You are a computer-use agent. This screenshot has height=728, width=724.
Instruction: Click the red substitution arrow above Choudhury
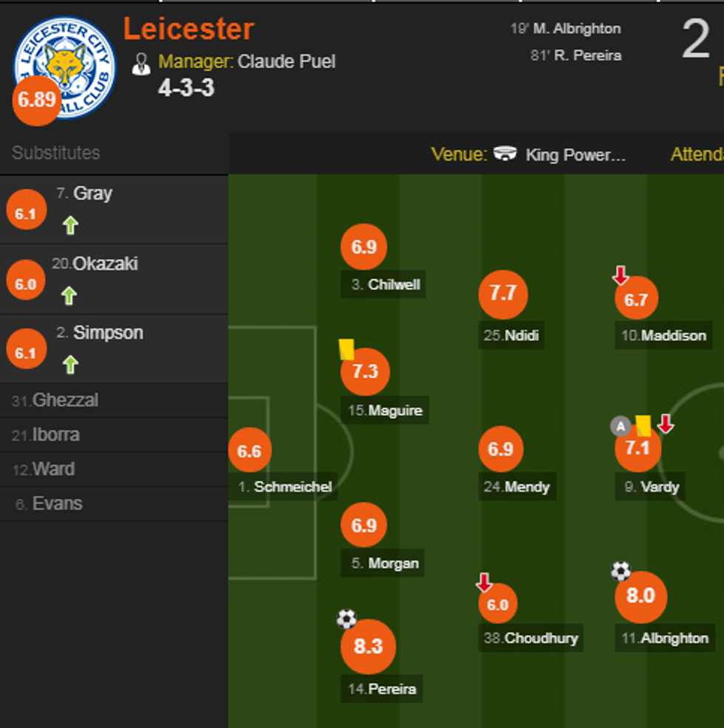(484, 580)
